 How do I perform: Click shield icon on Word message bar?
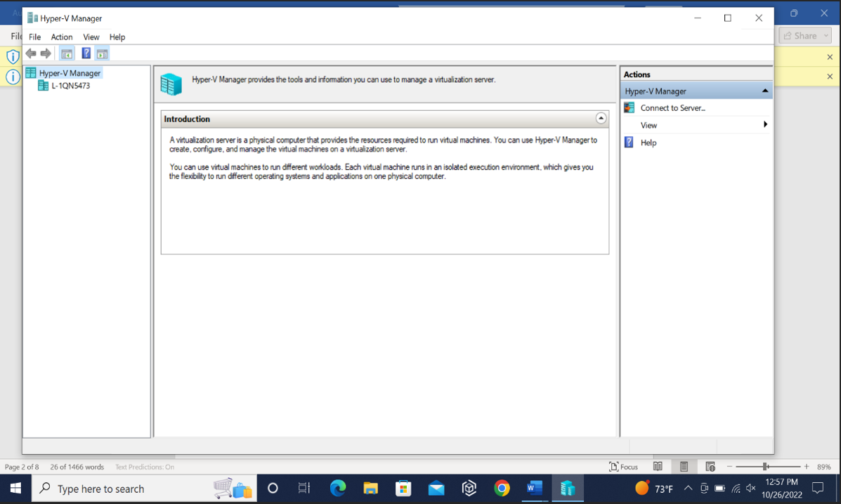(x=13, y=57)
